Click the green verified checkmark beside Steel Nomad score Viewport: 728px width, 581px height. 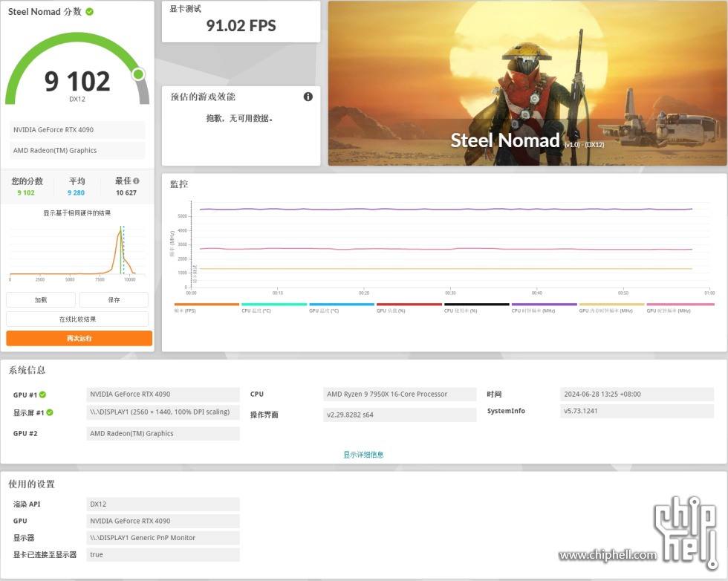coord(90,12)
